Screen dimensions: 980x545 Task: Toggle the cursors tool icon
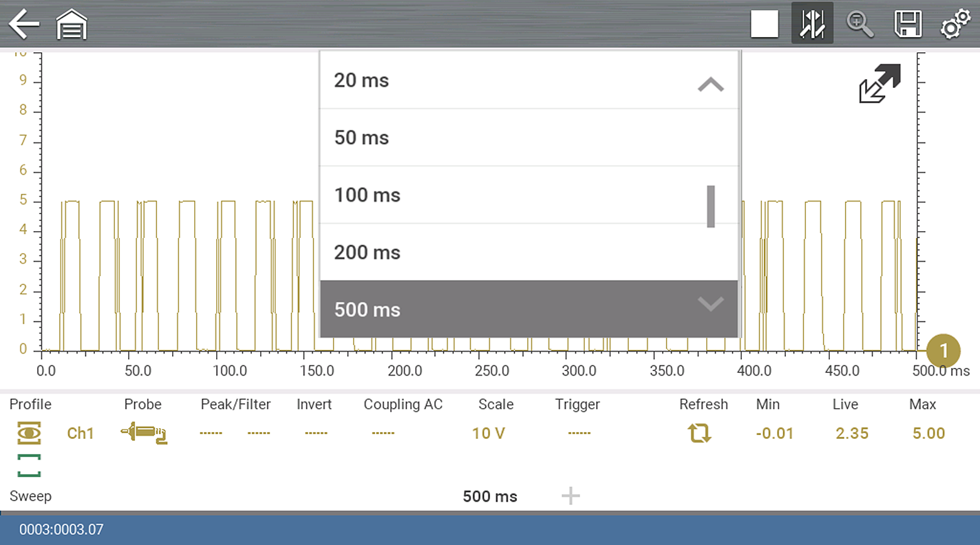click(x=812, y=24)
